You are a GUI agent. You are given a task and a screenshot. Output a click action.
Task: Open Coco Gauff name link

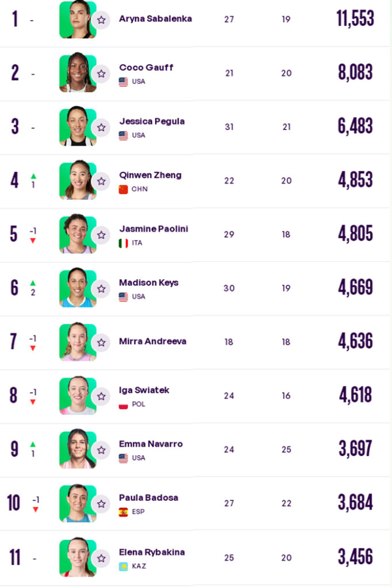(x=146, y=68)
